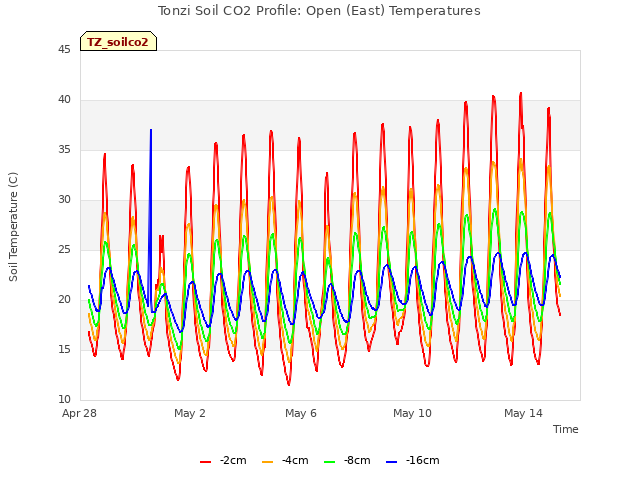The image size is (640, 480).
Task: Click the 10 y-axis tick label
Action: [x=64, y=400]
